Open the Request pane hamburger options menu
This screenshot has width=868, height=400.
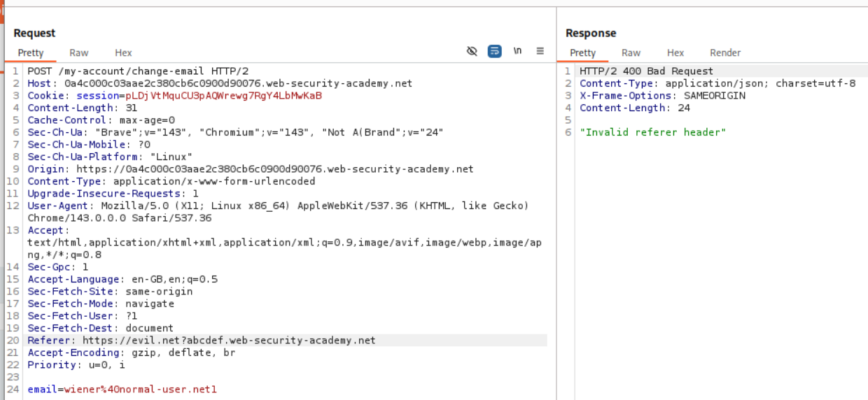pyautogui.click(x=540, y=51)
